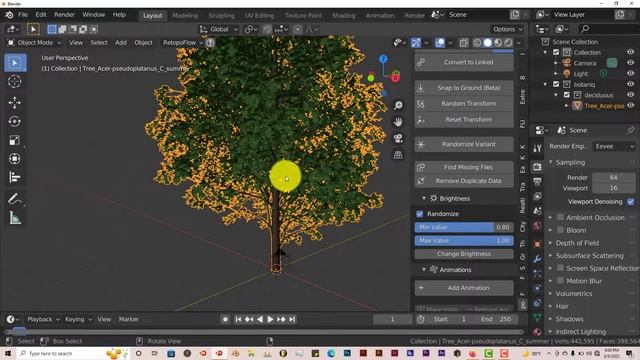Select the Cursor tool
This screenshot has width=640, height=360.
coord(15,82)
